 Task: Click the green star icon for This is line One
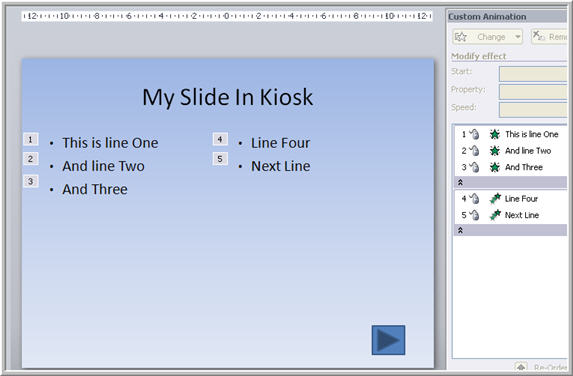[494, 134]
